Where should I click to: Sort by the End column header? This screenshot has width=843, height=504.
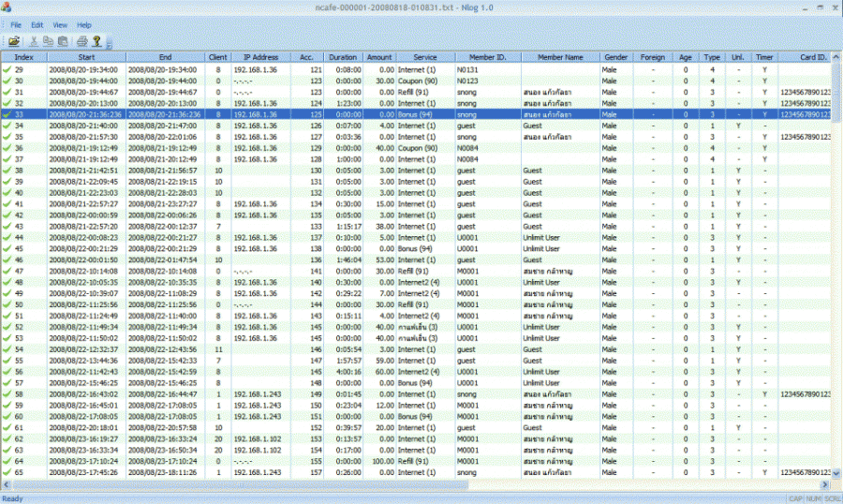[x=165, y=57]
